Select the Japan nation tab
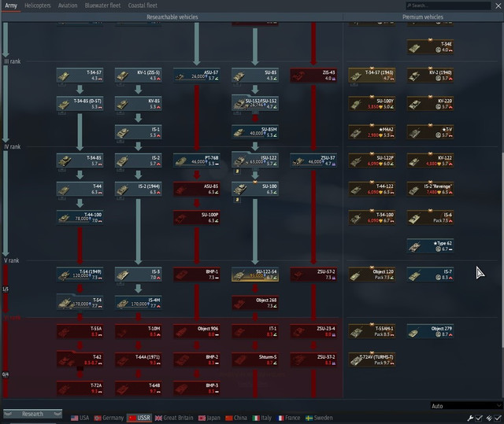 (x=209, y=418)
